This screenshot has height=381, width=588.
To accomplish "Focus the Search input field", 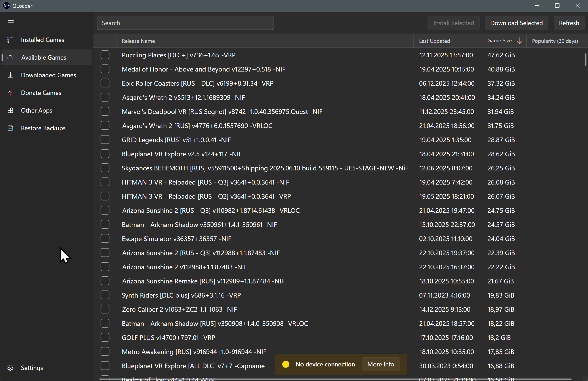I will [x=185, y=23].
